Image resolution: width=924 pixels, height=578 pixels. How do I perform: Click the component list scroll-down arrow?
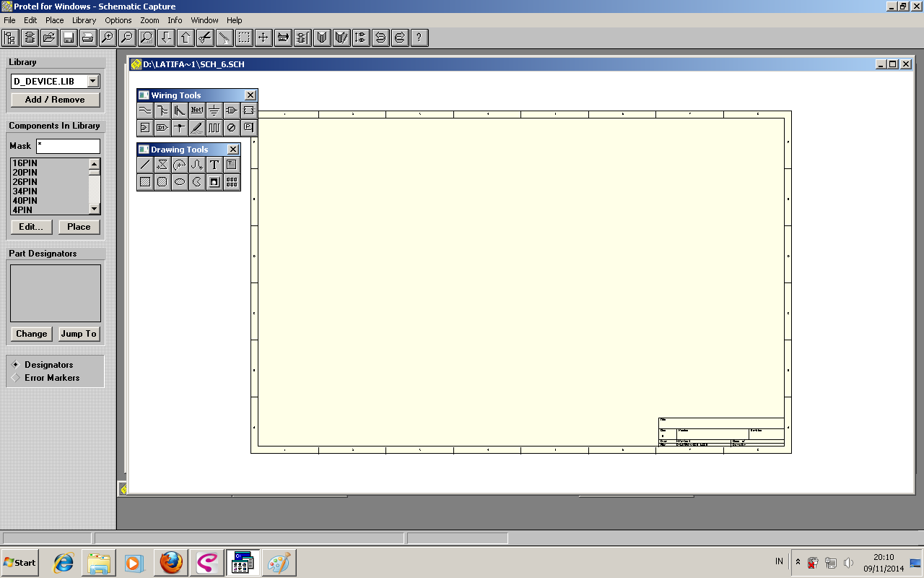(94, 208)
